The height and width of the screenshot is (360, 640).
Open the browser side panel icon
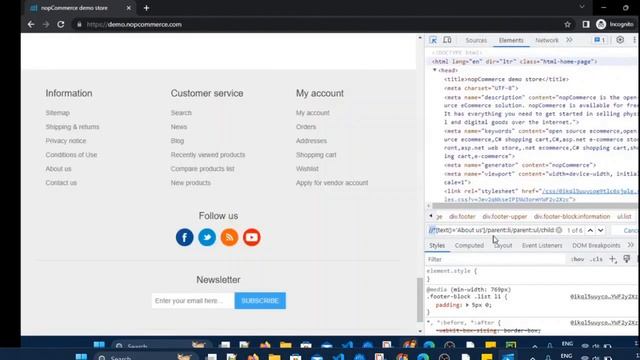[586, 24]
